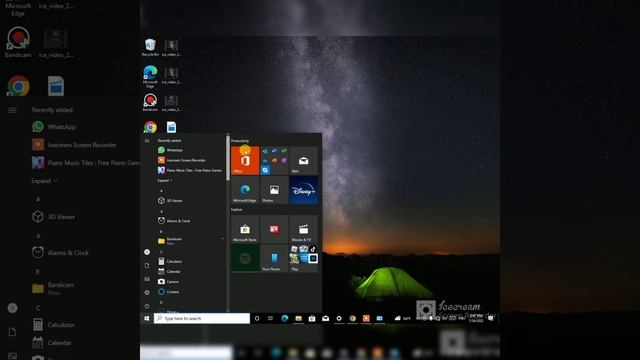This screenshot has width=640, height=360.
Task: Open Task View from the taskbar
Action: coord(270,318)
